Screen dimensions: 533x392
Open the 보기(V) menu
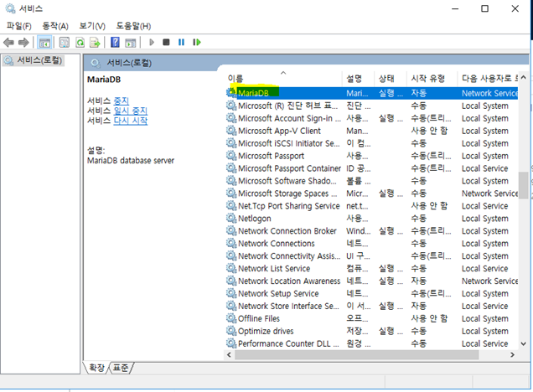point(92,26)
